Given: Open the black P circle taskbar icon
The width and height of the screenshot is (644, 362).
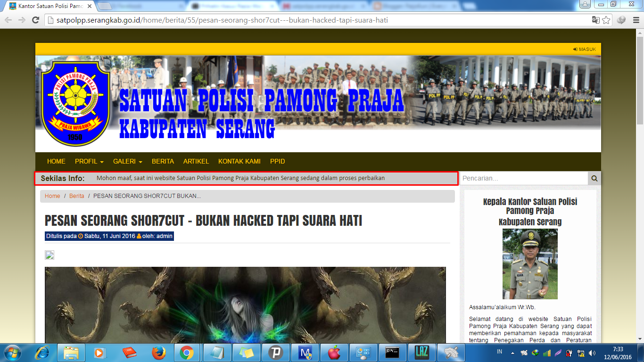Looking at the screenshot, I should tap(275, 353).
